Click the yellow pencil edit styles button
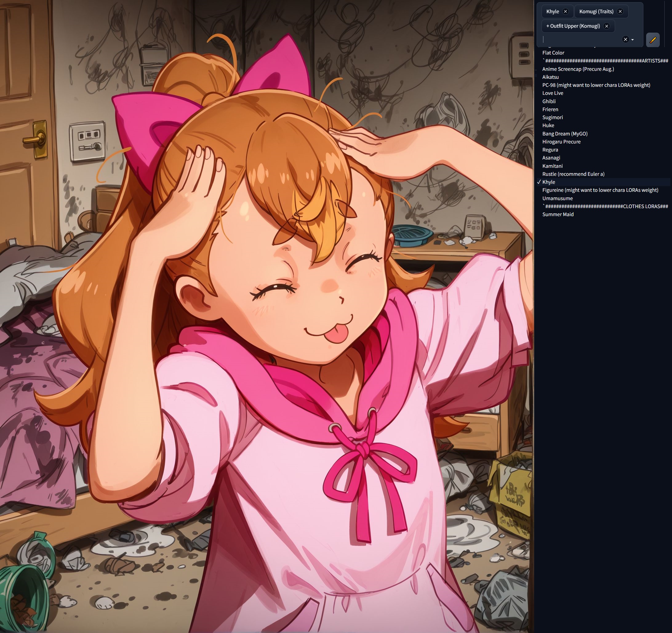 [653, 40]
